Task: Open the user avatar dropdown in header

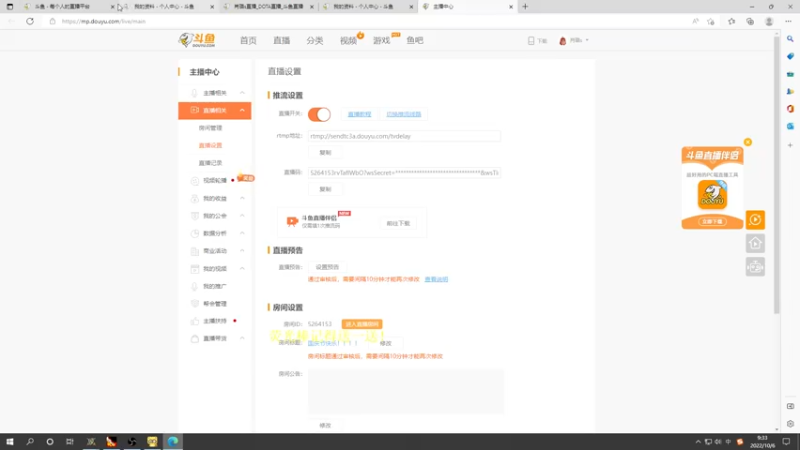Action: [x=574, y=40]
